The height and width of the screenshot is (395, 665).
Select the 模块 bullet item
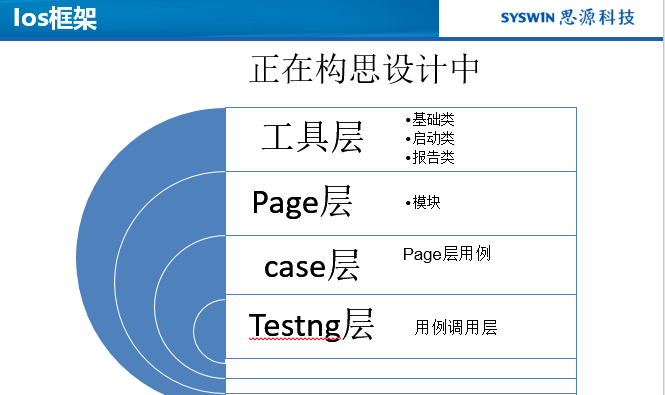coord(423,202)
